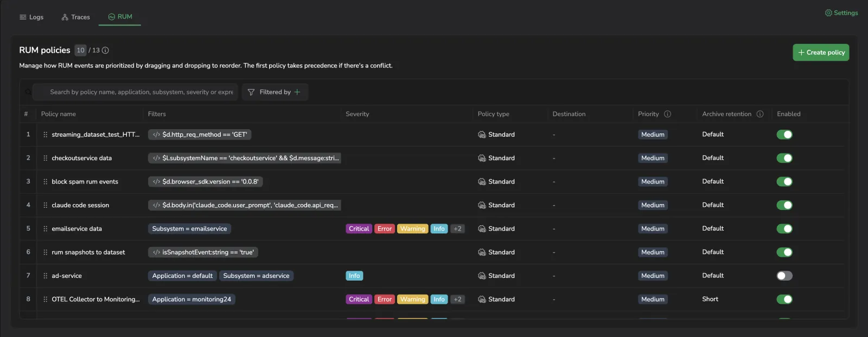Click the Policy name column header
This screenshot has height=337, width=868.
click(x=59, y=114)
